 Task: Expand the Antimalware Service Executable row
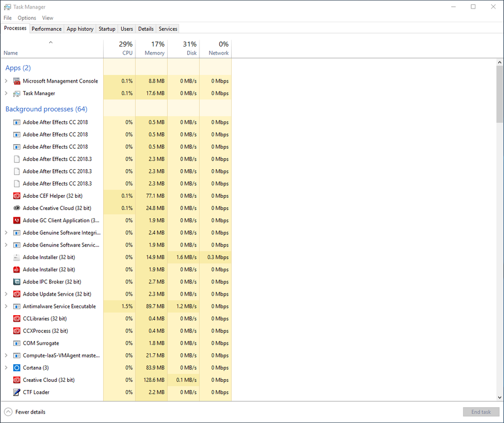point(6,306)
